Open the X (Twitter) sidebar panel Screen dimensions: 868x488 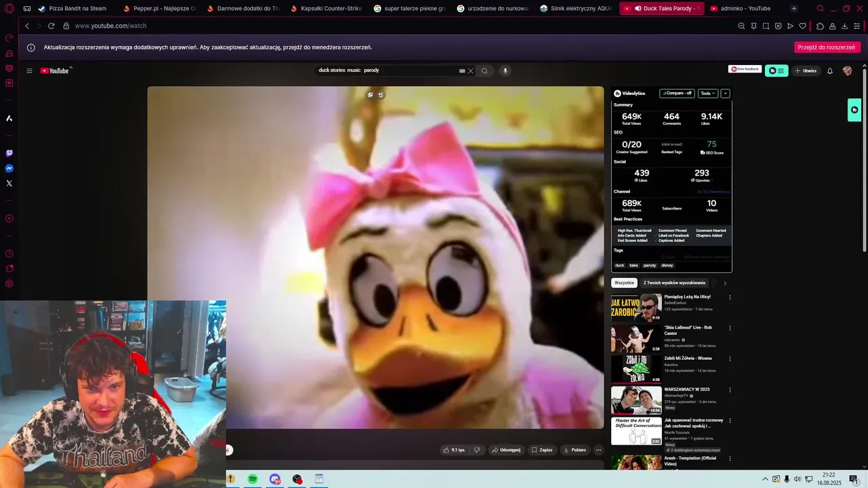(9, 183)
